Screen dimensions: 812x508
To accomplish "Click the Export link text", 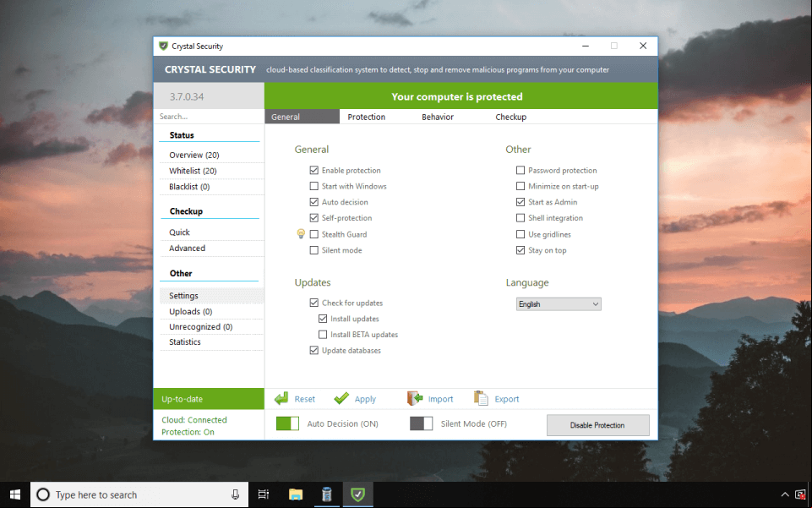I will pyautogui.click(x=506, y=399).
